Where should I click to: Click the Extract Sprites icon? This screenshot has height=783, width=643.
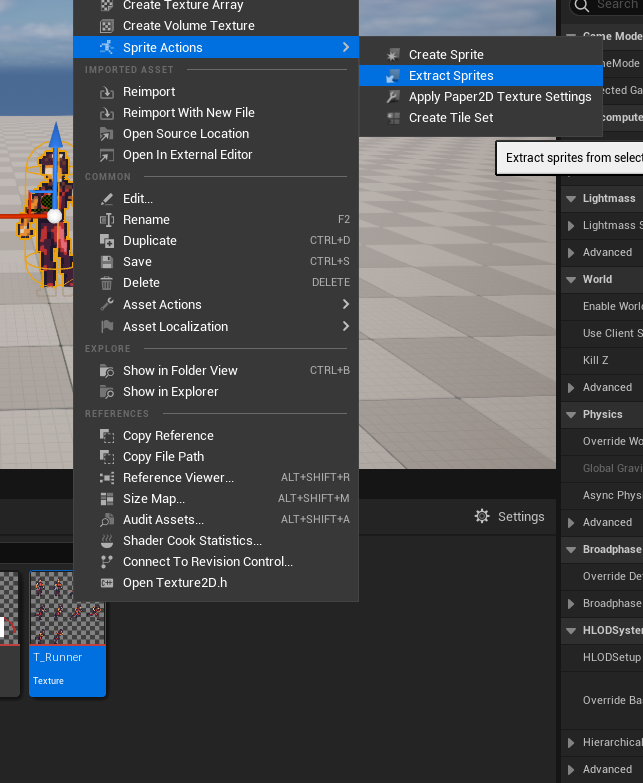(x=393, y=76)
